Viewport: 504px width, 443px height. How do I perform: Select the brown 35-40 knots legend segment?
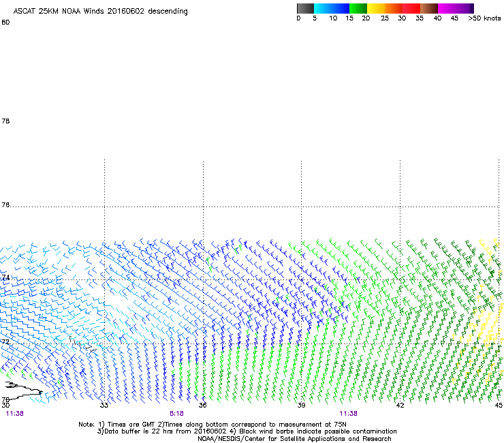(429, 8)
